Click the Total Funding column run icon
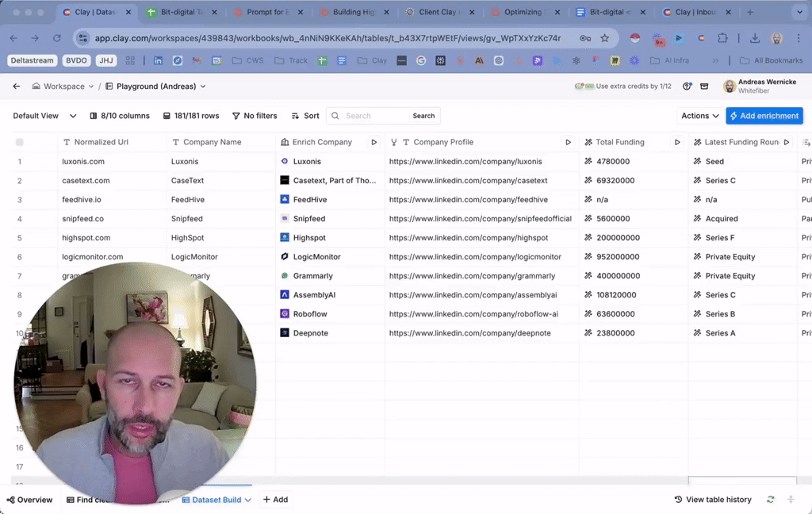 [x=677, y=142]
